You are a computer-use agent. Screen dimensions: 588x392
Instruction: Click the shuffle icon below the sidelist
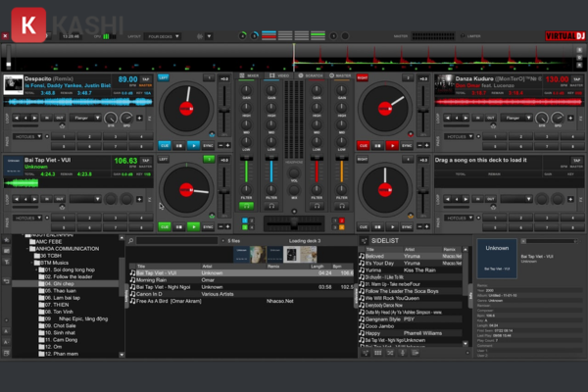point(390,353)
